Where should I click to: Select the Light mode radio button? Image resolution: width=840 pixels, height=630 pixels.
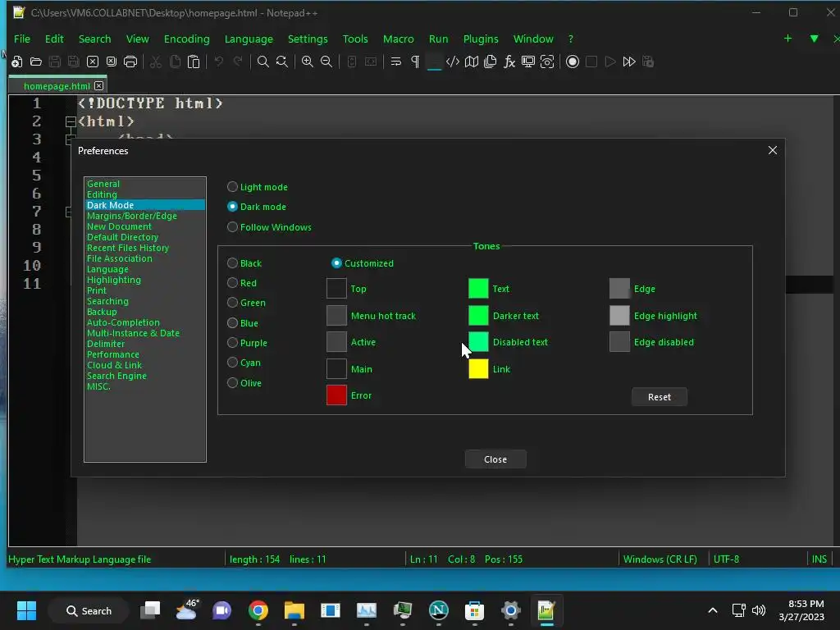point(232,186)
